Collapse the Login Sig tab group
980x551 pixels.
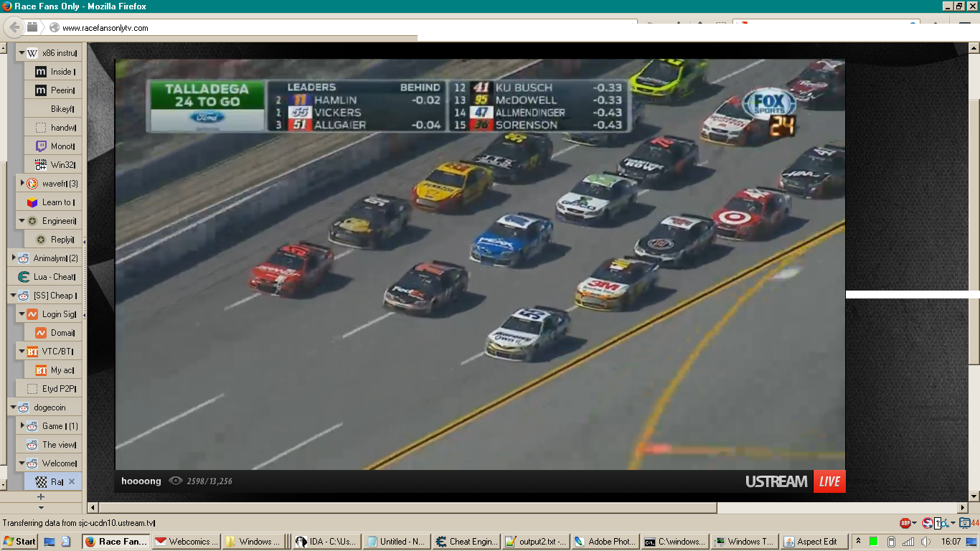pyautogui.click(x=22, y=314)
